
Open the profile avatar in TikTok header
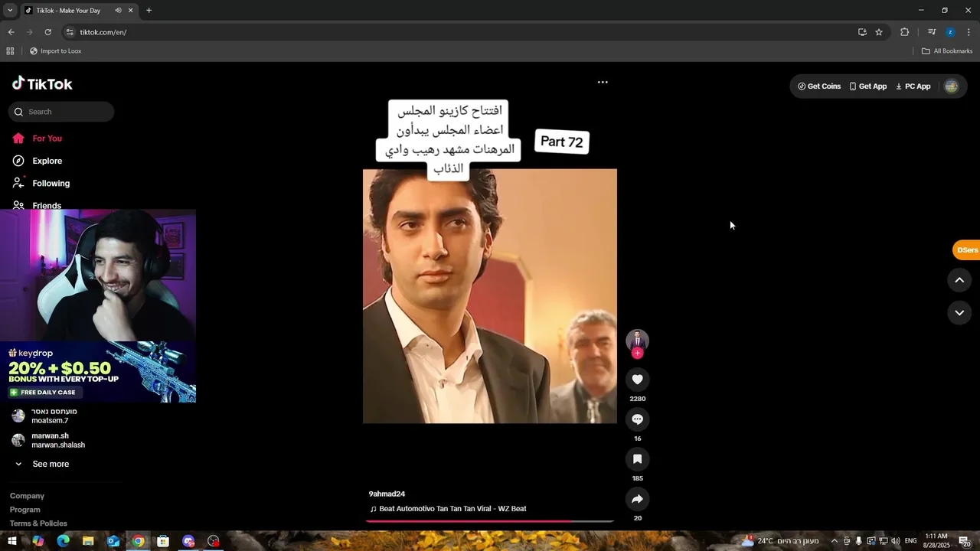[x=952, y=86]
